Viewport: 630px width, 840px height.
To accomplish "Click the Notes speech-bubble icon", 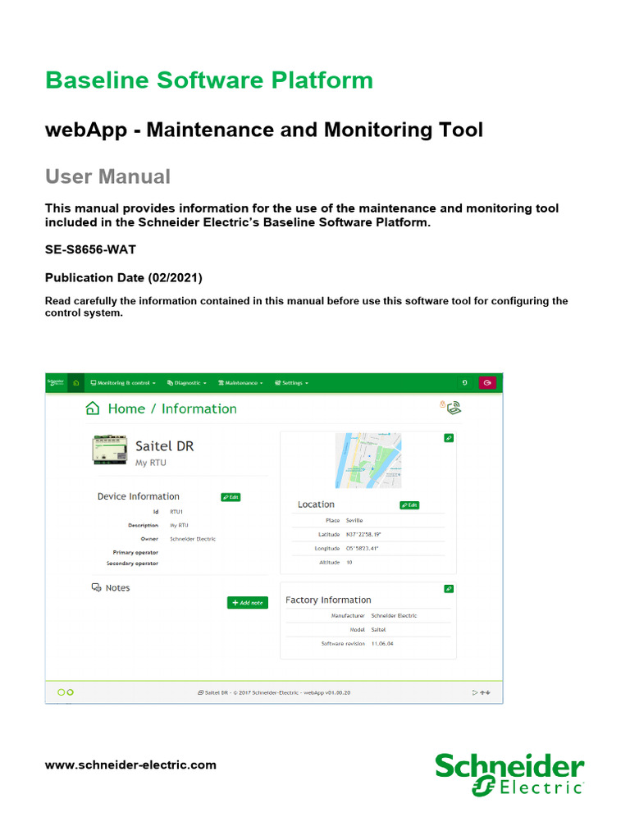I will [x=97, y=587].
